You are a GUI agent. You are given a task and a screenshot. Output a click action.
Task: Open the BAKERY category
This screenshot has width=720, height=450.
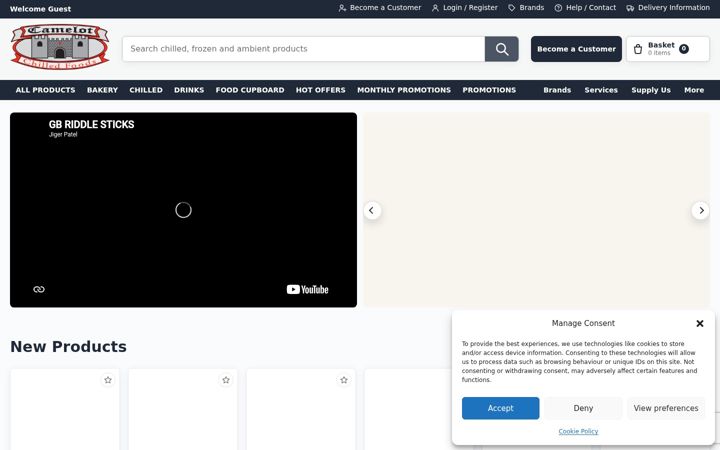point(102,90)
